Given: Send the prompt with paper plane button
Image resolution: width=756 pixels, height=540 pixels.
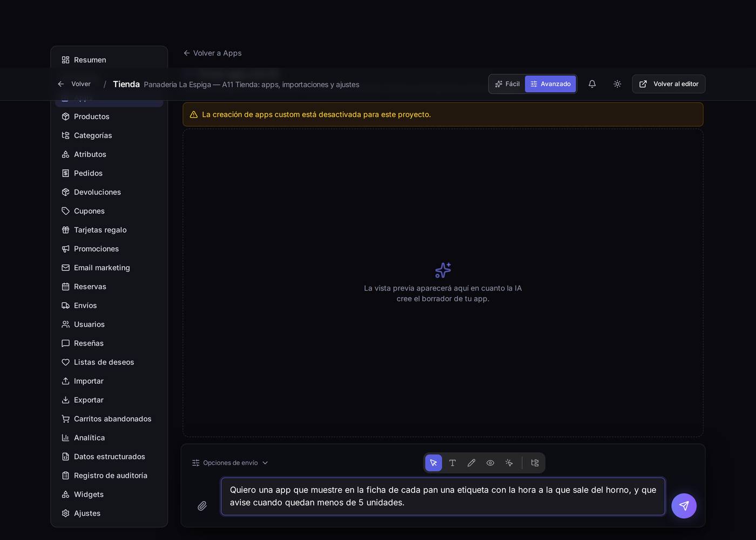Looking at the screenshot, I should [684, 506].
